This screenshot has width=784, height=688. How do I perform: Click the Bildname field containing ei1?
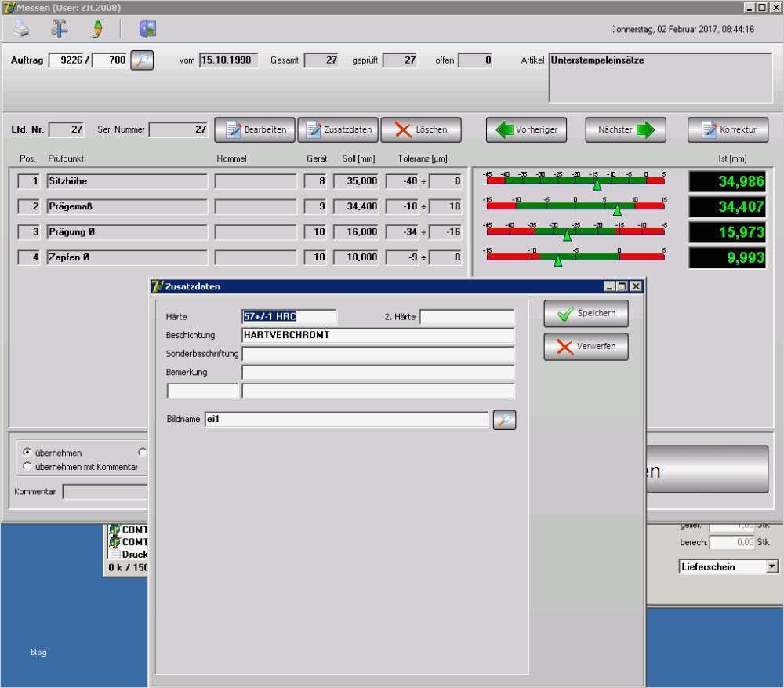click(347, 419)
